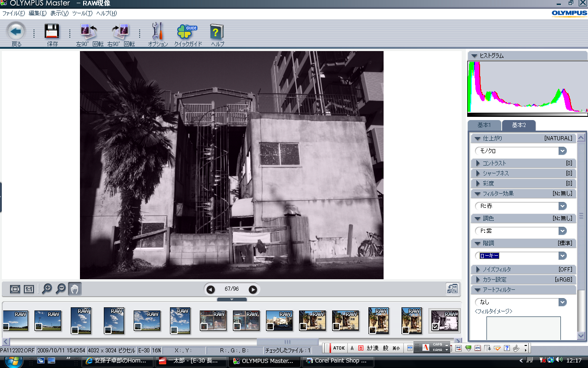Collapse the ヒストグラム panel

474,56
